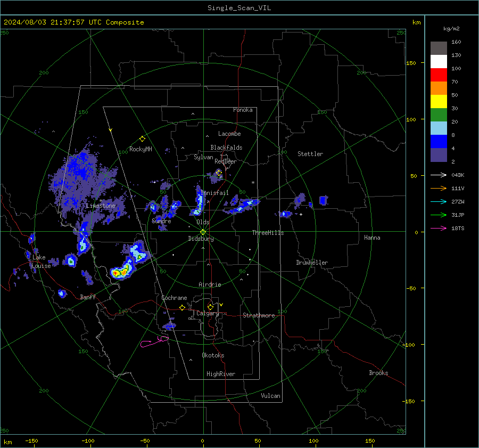Click the Limestone label
Viewport: 479px width, 448px height.
click(x=101, y=206)
